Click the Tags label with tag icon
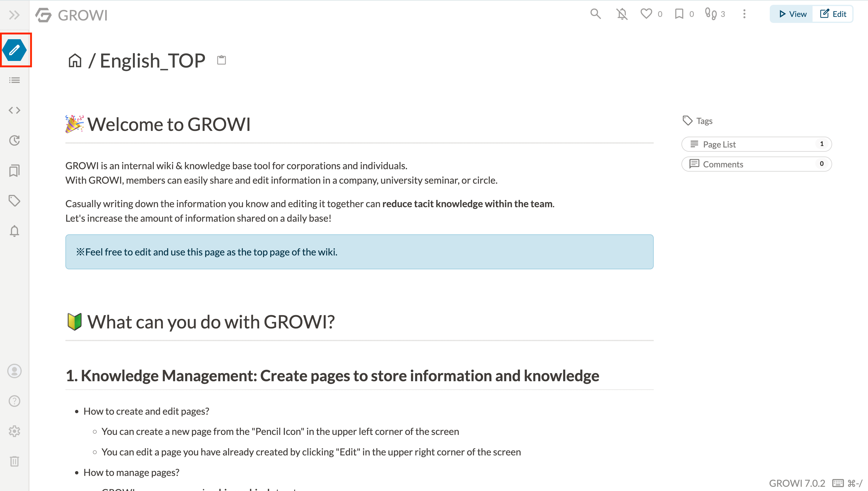 coord(697,121)
